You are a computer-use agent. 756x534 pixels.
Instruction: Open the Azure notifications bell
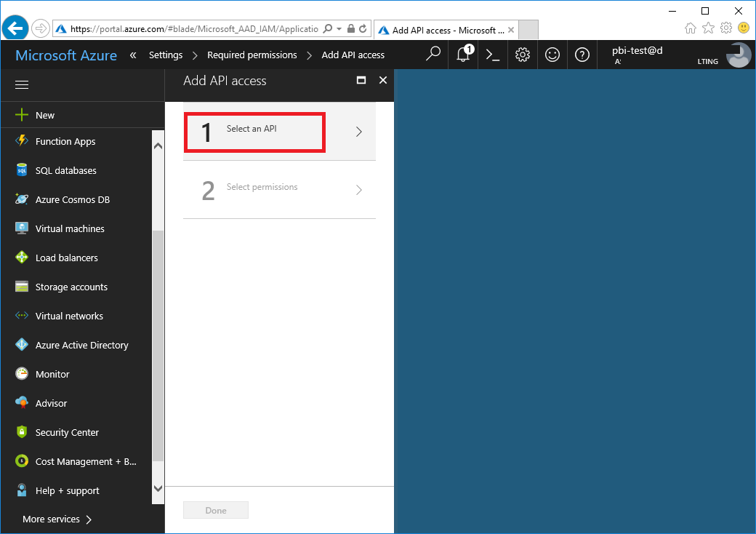(x=463, y=55)
